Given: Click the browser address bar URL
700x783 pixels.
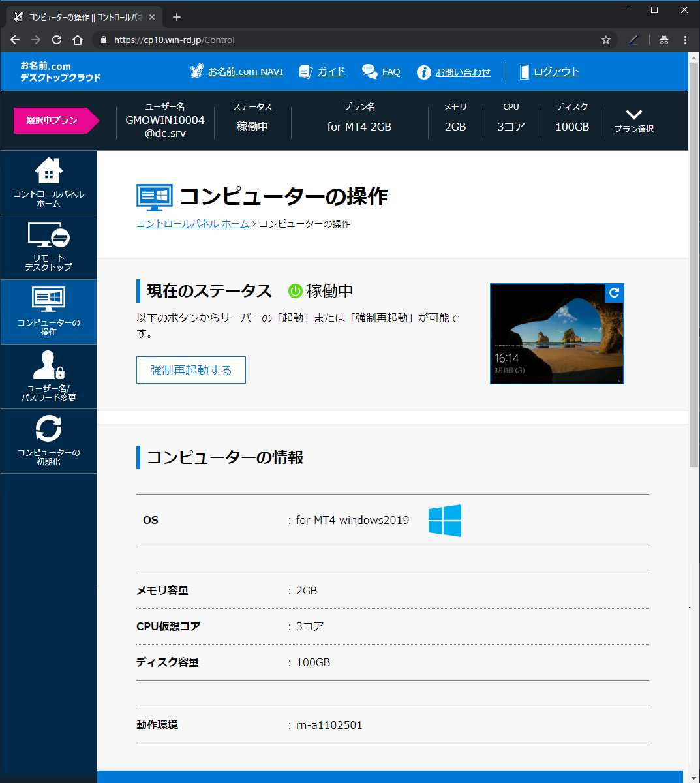Looking at the screenshot, I should pos(174,40).
